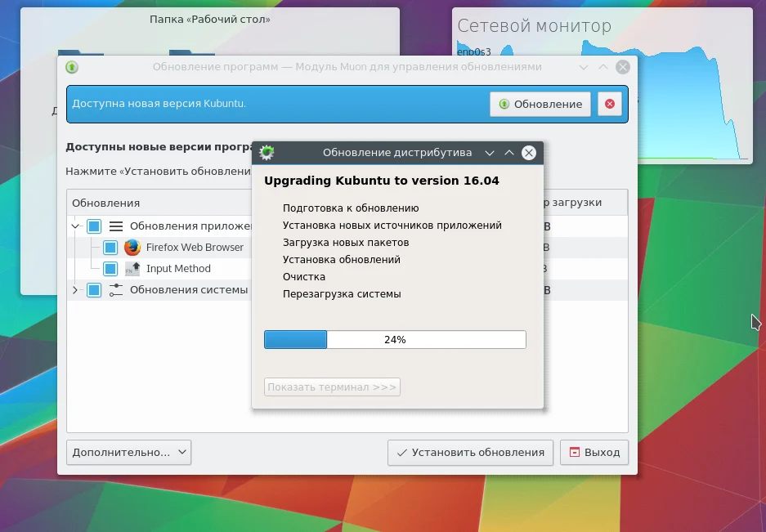This screenshot has width=766, height=532.
Task: Click the Input Method package icon
Action: [132, 269]
